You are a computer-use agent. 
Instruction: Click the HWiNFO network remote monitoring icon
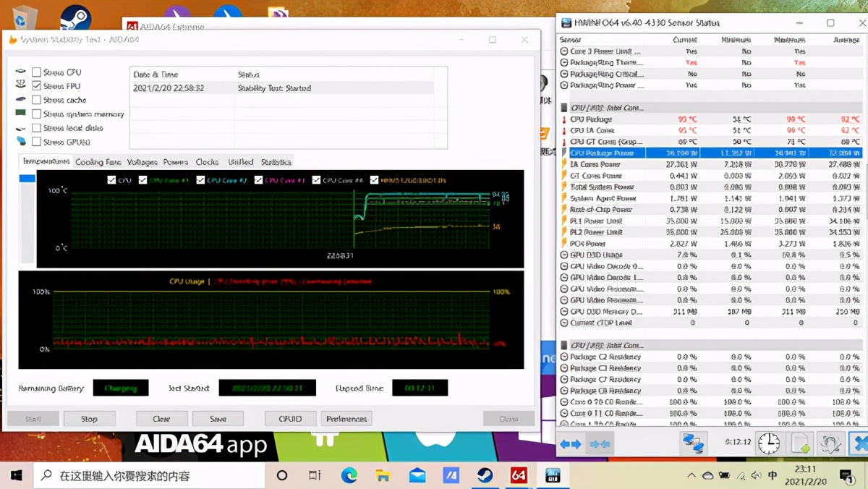pos(692,443)
